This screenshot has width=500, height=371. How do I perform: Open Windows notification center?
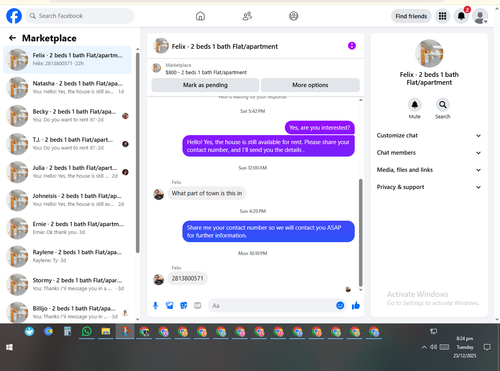point(487,347)
